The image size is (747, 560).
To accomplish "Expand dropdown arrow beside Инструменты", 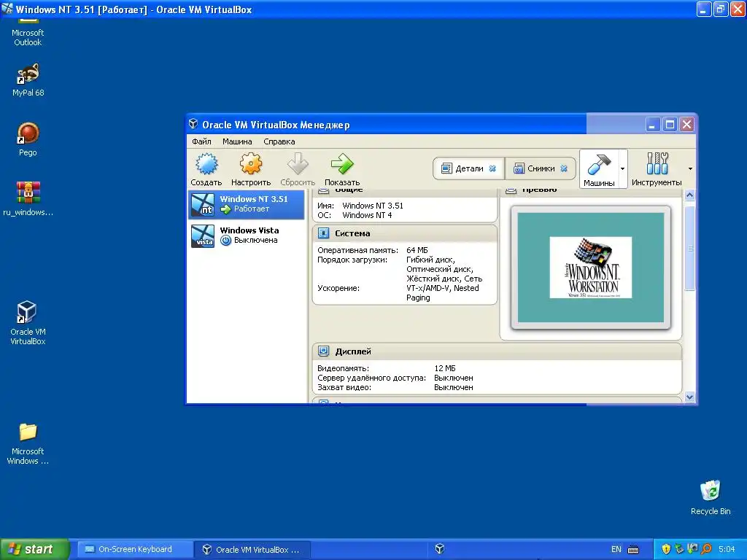I will click(x=690, y=168).
